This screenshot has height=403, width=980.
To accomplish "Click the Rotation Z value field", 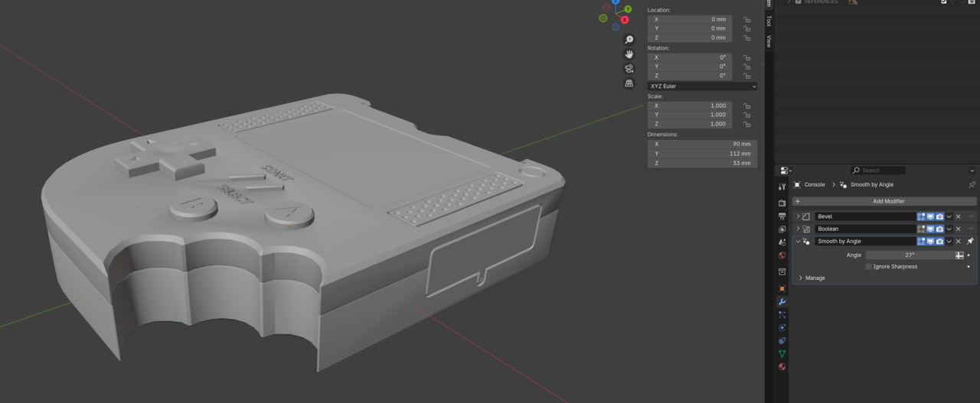I will [690, 76].
